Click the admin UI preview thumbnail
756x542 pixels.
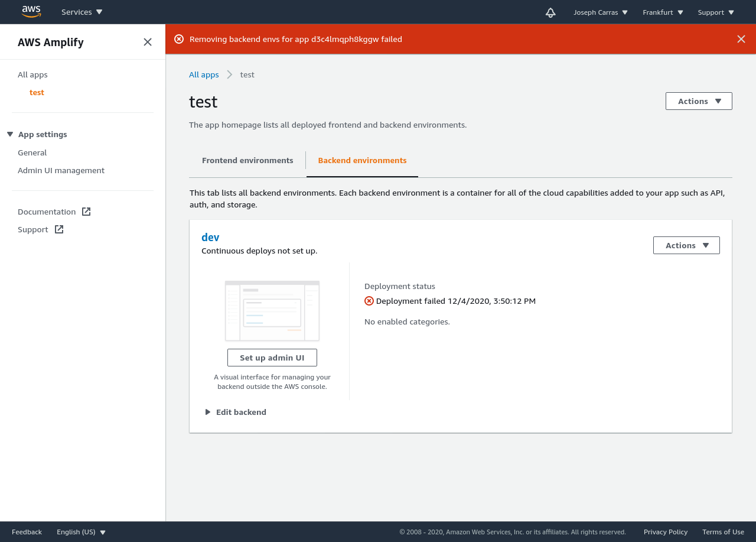(x=272, y=310)
